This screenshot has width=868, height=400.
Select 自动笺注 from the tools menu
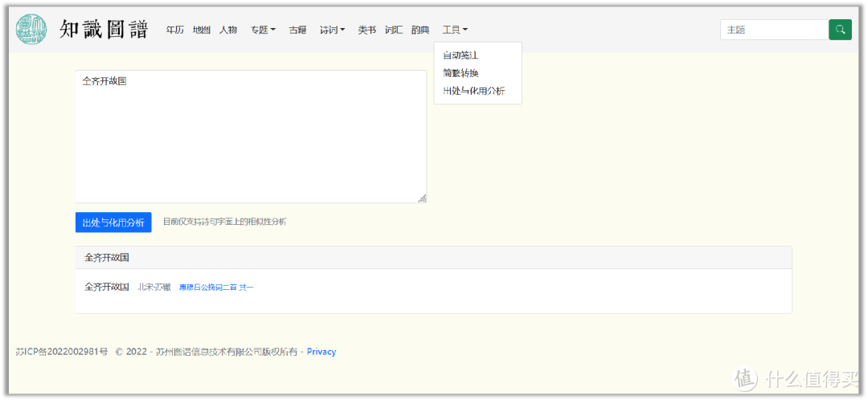point(461,55)
